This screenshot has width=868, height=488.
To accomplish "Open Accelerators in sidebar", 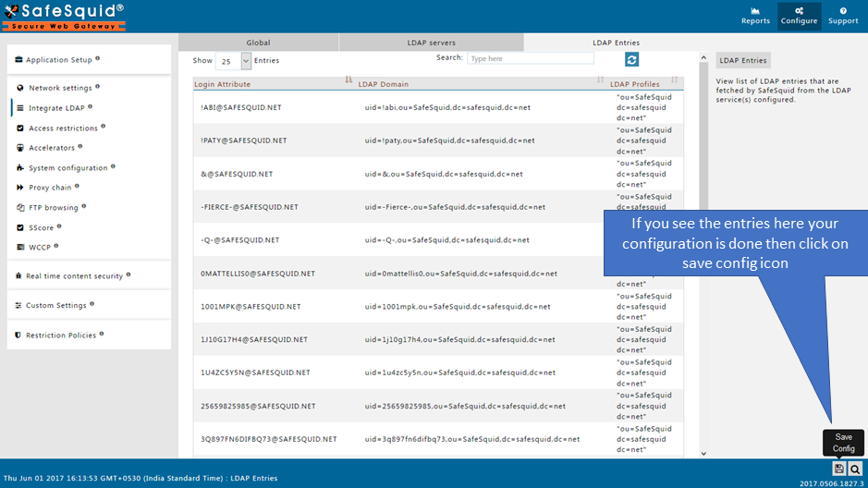I will pos(52,148).
